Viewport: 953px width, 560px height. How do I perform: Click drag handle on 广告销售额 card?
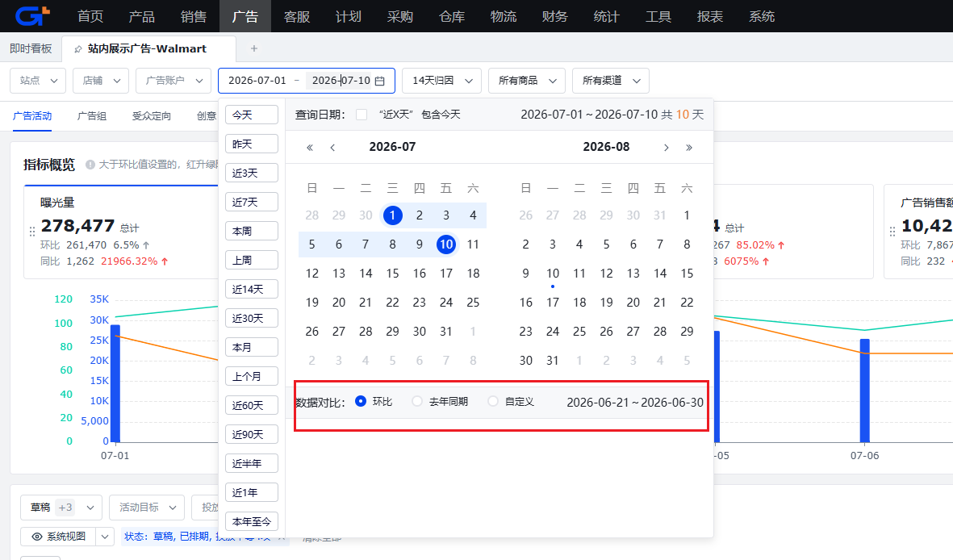click(x=892, y=231)
